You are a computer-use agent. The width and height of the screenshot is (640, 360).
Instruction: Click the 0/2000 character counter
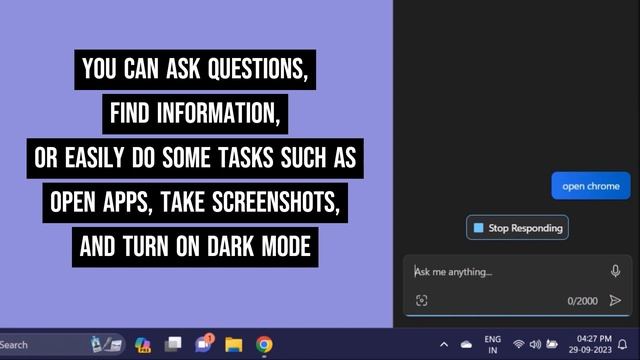click(x=582, y=301)
